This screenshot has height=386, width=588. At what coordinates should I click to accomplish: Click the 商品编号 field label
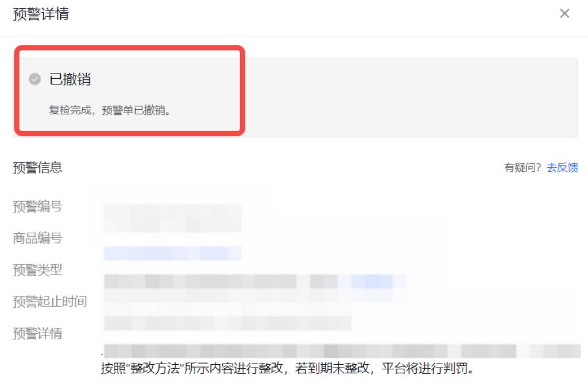pyautogui.click(x=37, y=238)
